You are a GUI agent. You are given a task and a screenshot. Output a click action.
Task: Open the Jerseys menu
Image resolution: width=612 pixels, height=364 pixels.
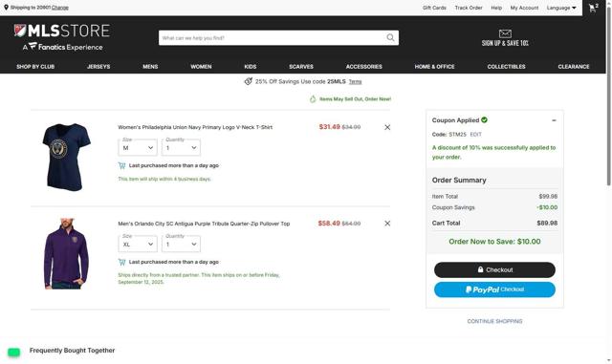98,67
